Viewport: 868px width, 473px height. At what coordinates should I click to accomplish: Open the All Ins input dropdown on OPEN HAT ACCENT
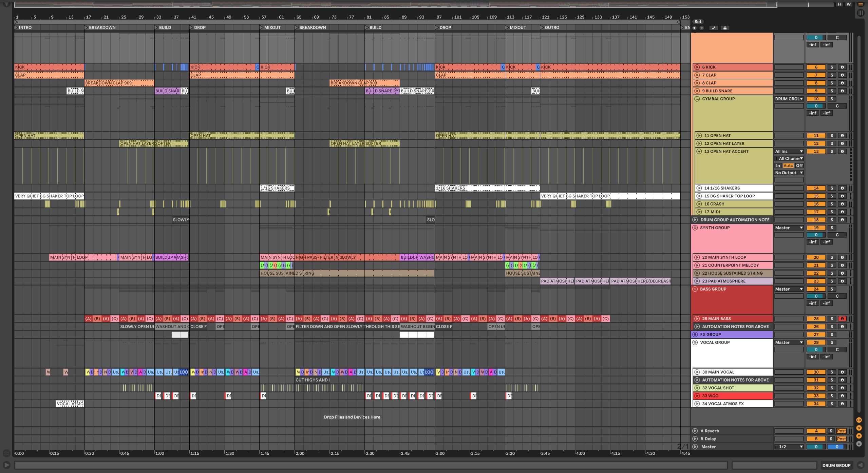tap(789, 151)
